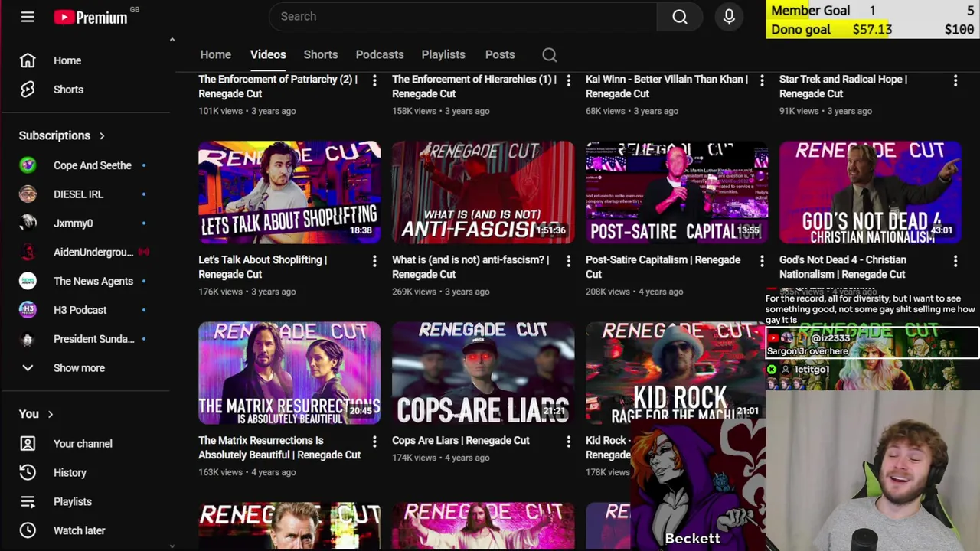Image resolution: width=980 pixels, height=551 pixels.
Task: Search within channel using magnifier icon
Action: tap(549, 54)
